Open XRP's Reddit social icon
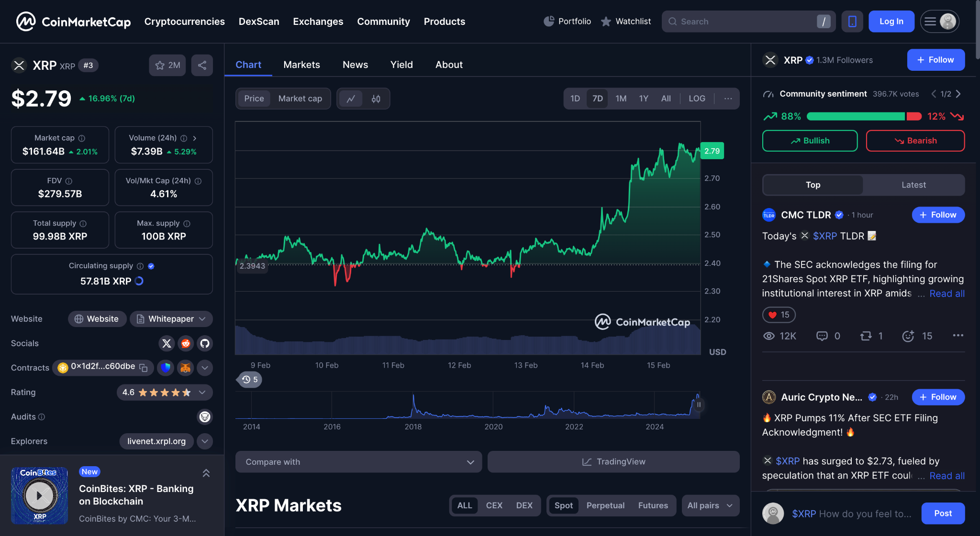 point(186,343)
